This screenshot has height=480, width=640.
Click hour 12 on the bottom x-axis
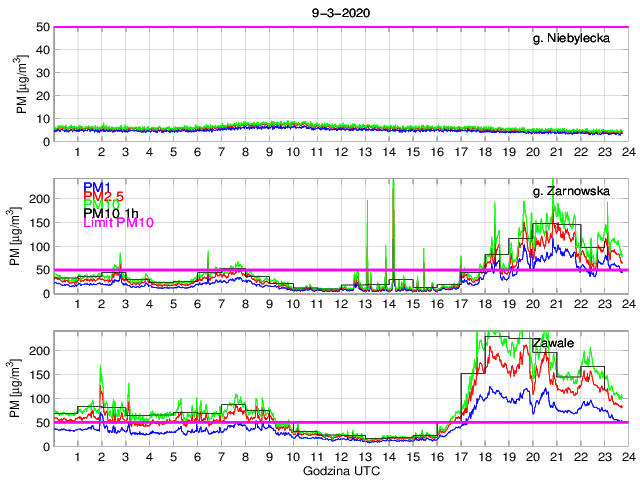pos(341,457)
